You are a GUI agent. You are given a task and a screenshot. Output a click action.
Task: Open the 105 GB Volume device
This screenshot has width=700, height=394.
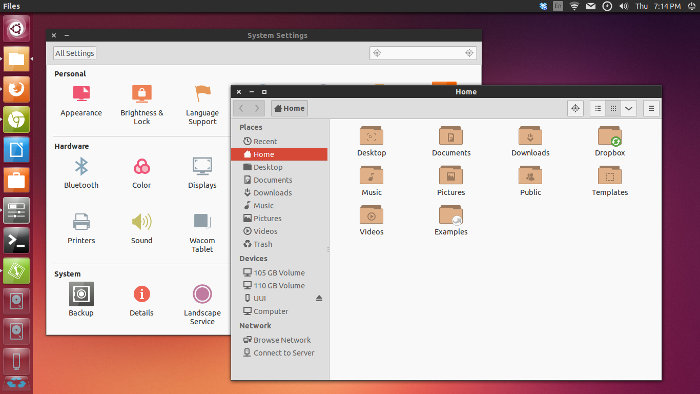(x=279, y=272)
